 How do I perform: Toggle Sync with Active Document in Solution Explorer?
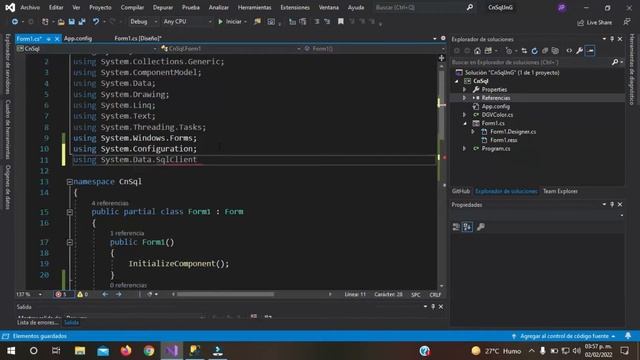524,51
